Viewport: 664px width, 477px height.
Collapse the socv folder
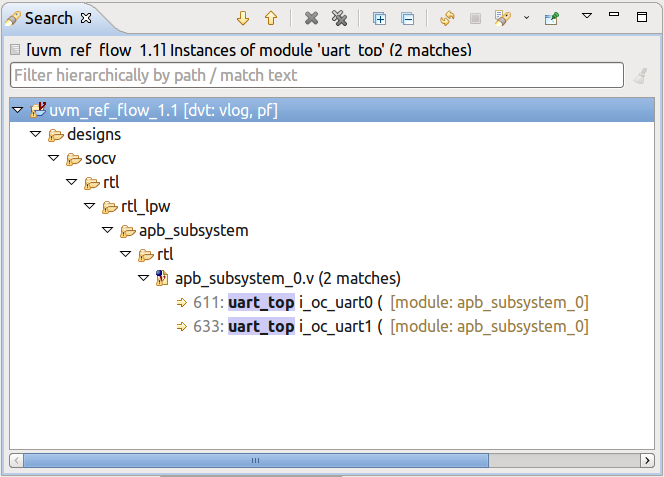coord(53,158)
